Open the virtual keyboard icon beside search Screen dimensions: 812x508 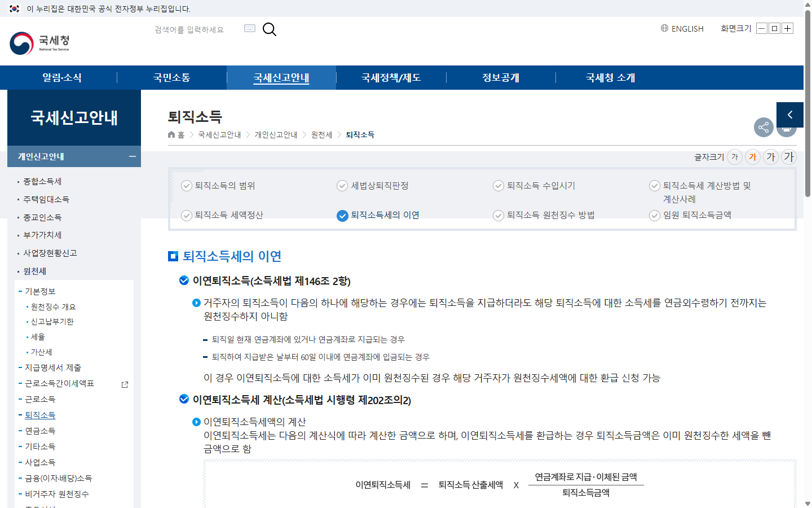pos(250,28)
